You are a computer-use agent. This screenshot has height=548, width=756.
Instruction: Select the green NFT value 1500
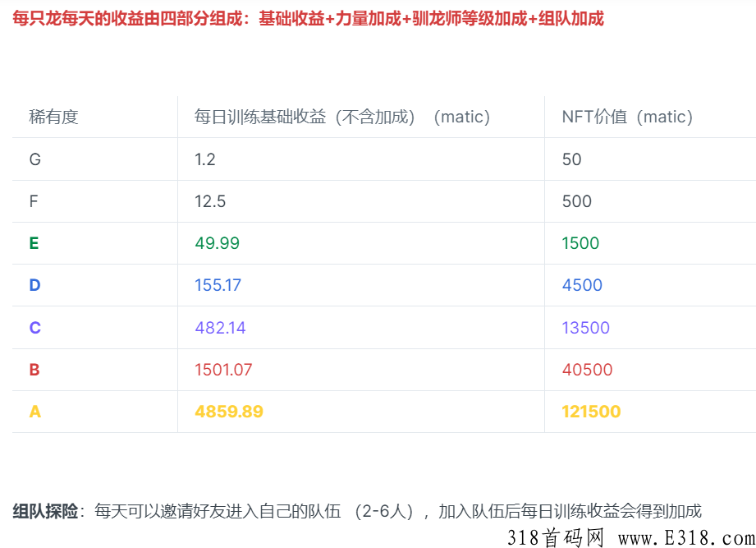(580, 243)
